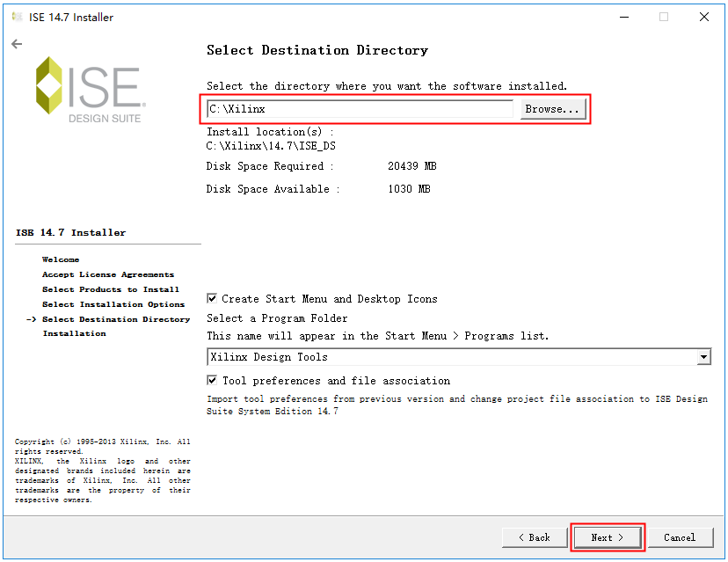Toggle Create Start Menu and Desktop Icons checkbox
This screenshot has width=728, height=562.
click(x=212, y=299)
